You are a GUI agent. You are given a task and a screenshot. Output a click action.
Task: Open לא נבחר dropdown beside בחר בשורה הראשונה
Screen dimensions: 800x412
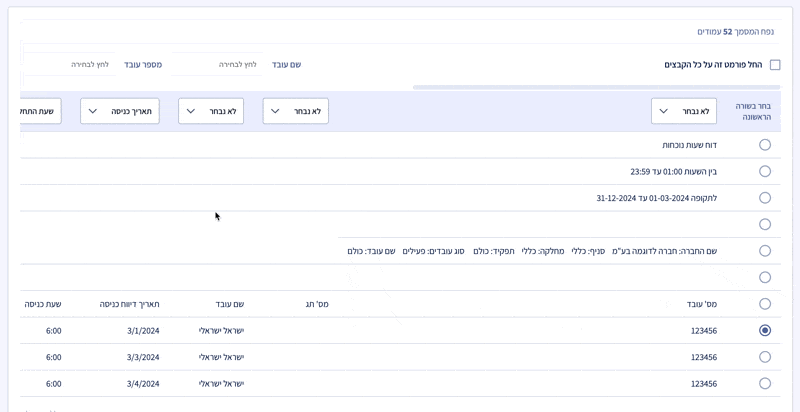point(684,111)
